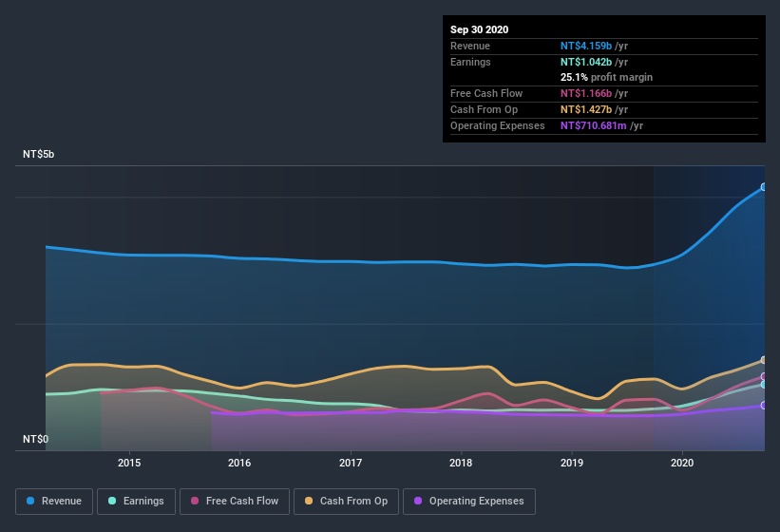Click the Free Cash Flow endpoint marker
The width and height of the screenshot is (780, 532).
point(764,376)
